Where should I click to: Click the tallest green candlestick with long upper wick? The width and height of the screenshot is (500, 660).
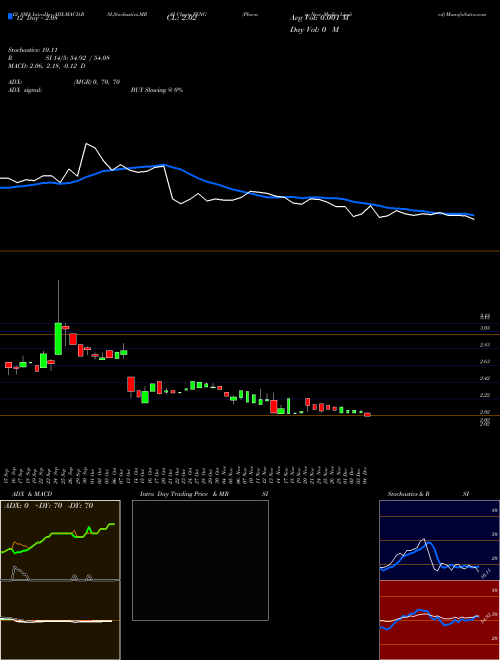coord(59,338)
